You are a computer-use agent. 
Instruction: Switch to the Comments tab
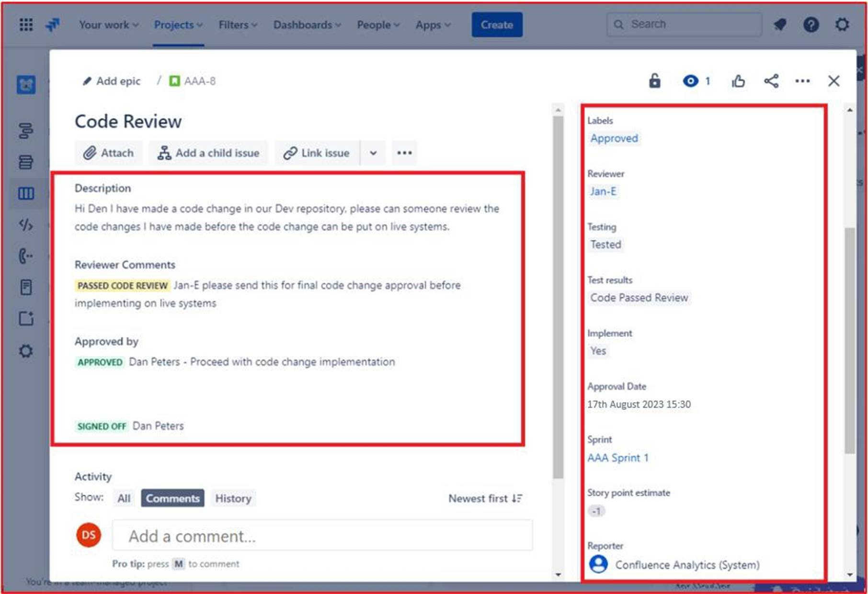tap(172, 498)
